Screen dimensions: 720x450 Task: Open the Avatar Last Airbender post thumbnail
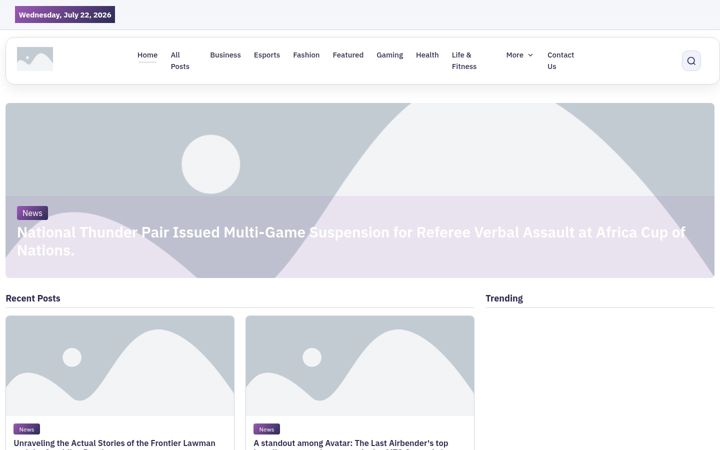tap(360, 366)
